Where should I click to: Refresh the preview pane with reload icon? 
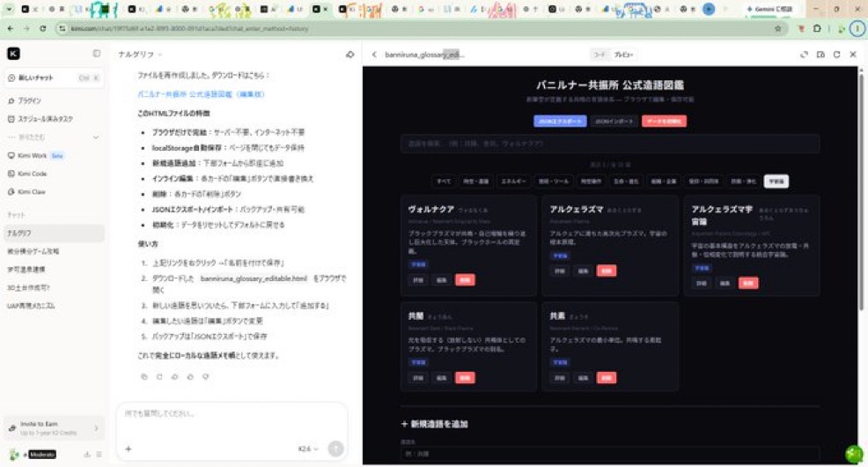coord(836,55)
